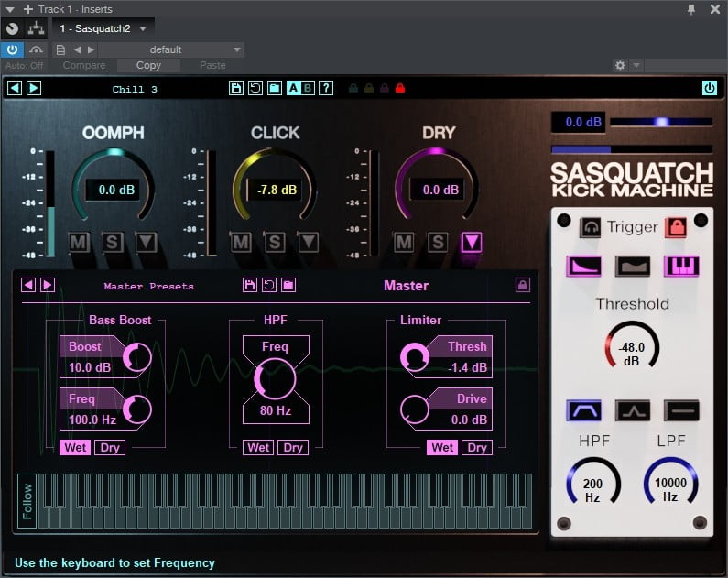Viewport: 728px width, 578px height.
Task: Expand the DRY layer triangle button
Action: coord(472,242)
